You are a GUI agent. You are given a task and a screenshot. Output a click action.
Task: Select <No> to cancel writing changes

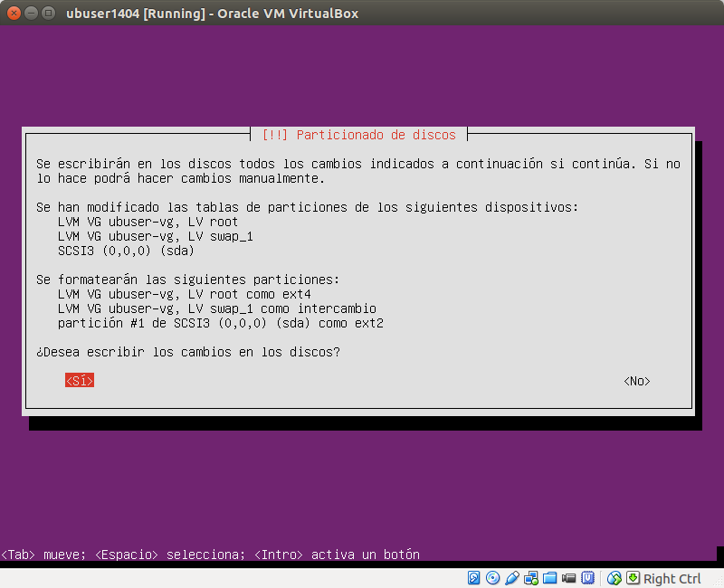point(636,381)
